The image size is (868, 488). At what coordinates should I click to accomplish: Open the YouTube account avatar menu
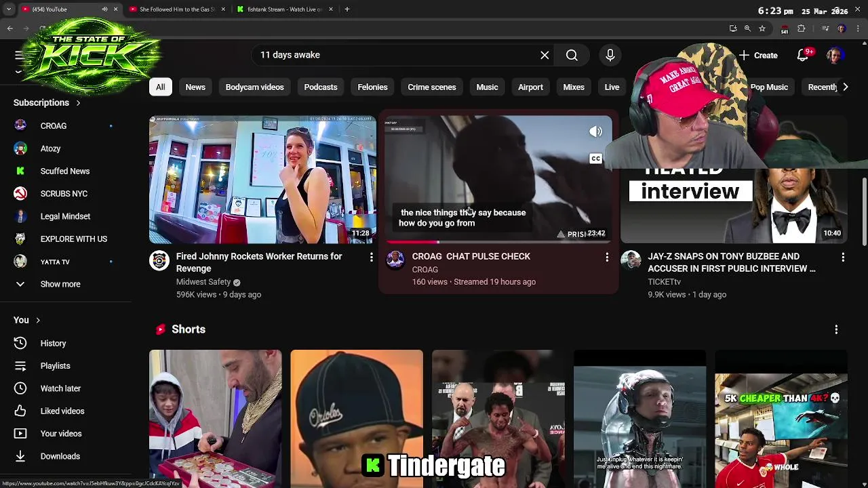click(x=835, y=56)
